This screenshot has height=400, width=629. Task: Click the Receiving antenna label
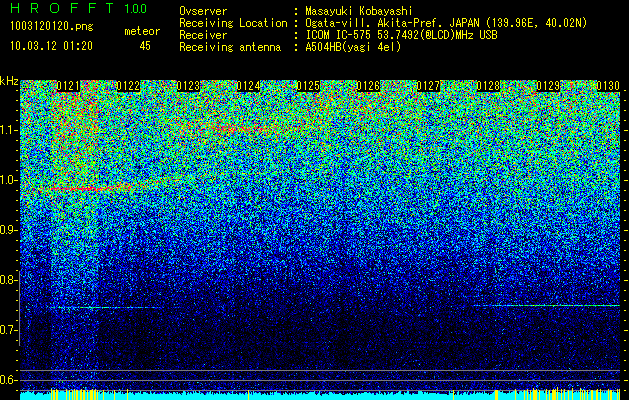[230, 47]
